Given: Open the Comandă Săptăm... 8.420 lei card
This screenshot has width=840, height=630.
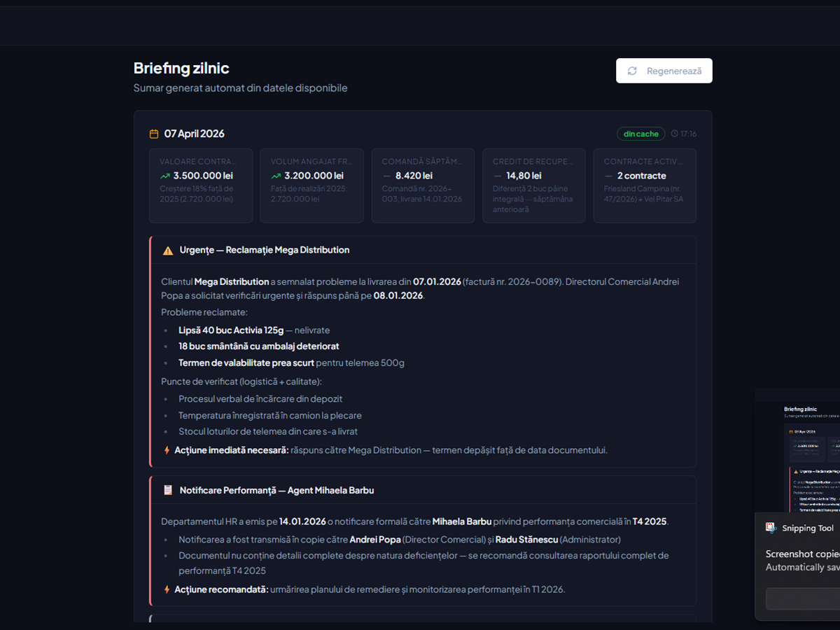Looking at the screenshot, I should 423,185.
